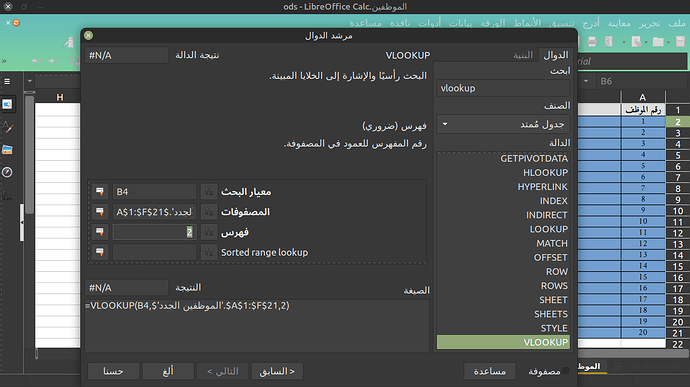The height and width of the screenshot is (387, 690).
Task: Open the تحرير menu
Action: pos(650,23)
